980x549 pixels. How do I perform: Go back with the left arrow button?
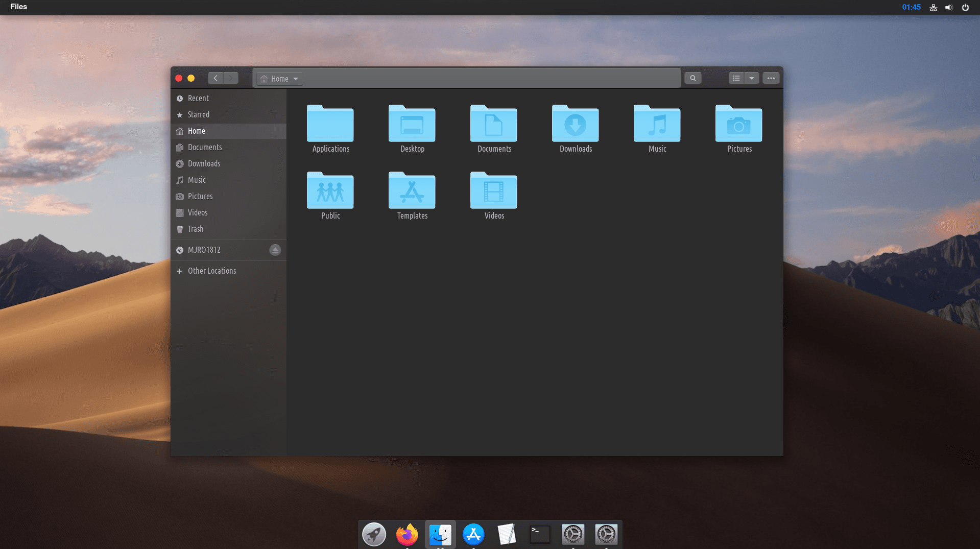216,78
